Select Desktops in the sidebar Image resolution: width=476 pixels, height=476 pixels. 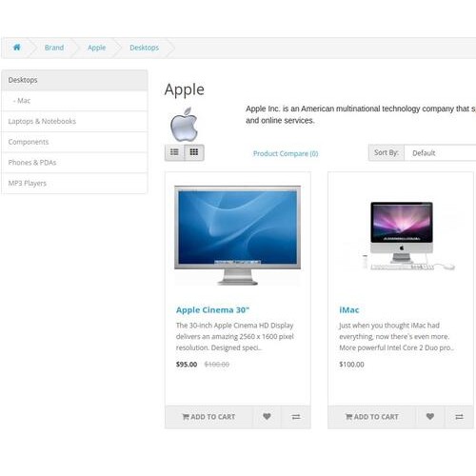coord(74,80)
